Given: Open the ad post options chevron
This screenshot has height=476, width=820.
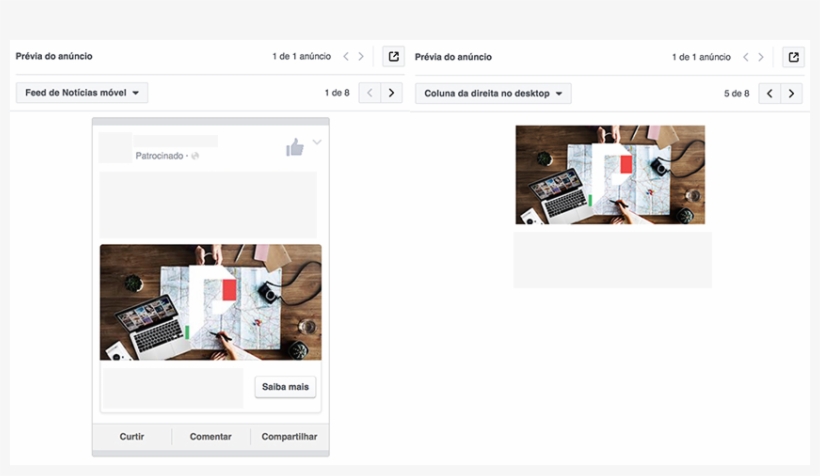Looking at the screenshot, I should coord(317,143).
